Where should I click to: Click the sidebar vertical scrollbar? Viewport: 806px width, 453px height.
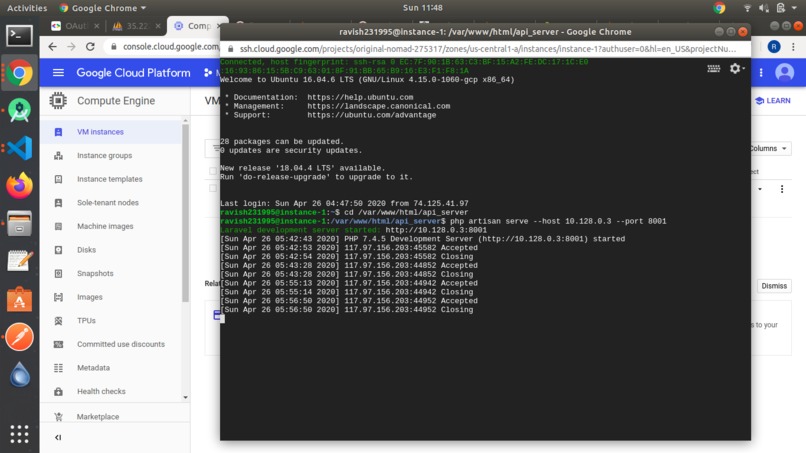(186, 213)
